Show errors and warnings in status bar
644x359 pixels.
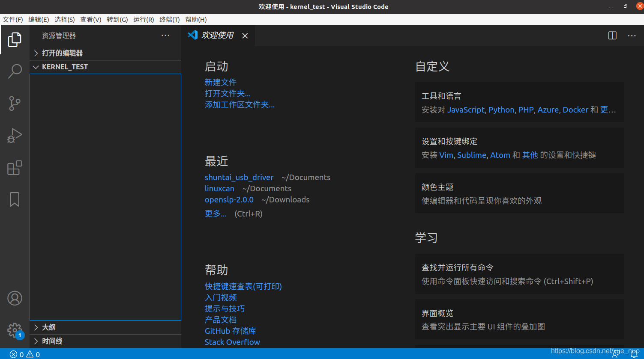pyautogui.click(x=25, y=354)
